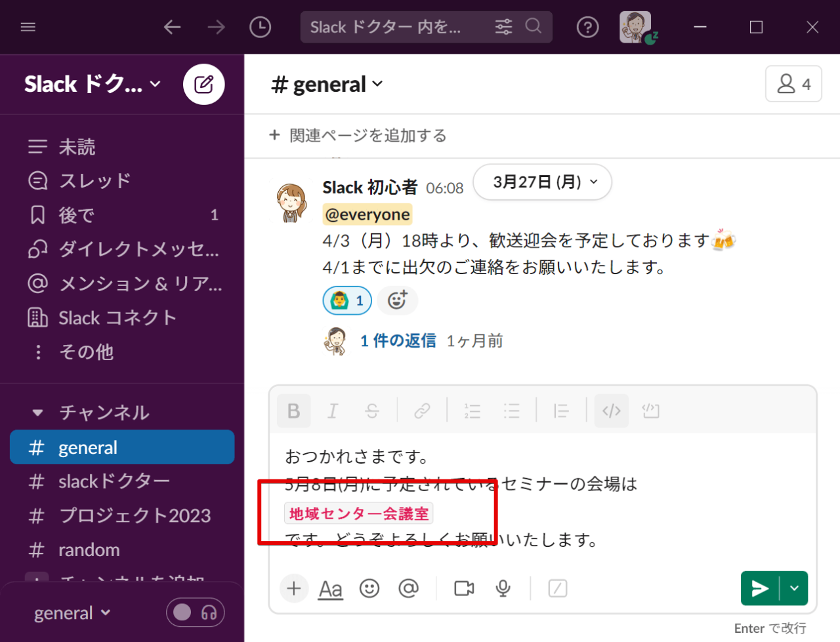
Task: Click the @everyone mention
Action: pyautogui.click(x=367, y=214)
